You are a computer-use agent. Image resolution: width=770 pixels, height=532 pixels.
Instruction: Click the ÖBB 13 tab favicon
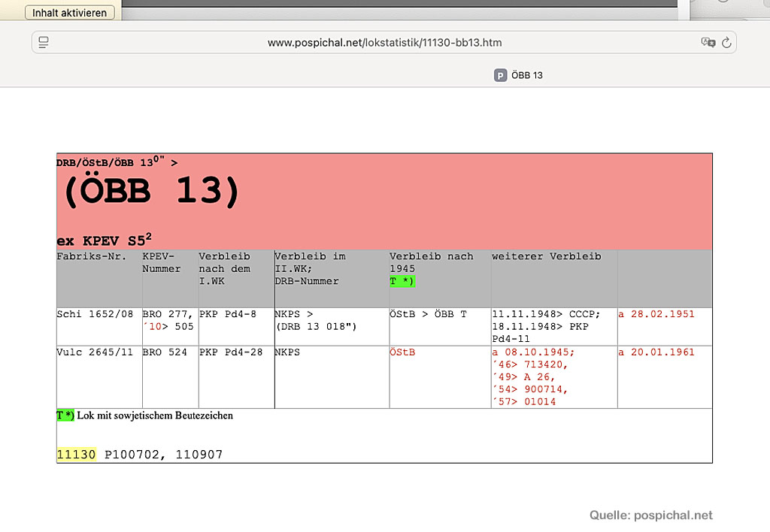click(x=500, y=75)
